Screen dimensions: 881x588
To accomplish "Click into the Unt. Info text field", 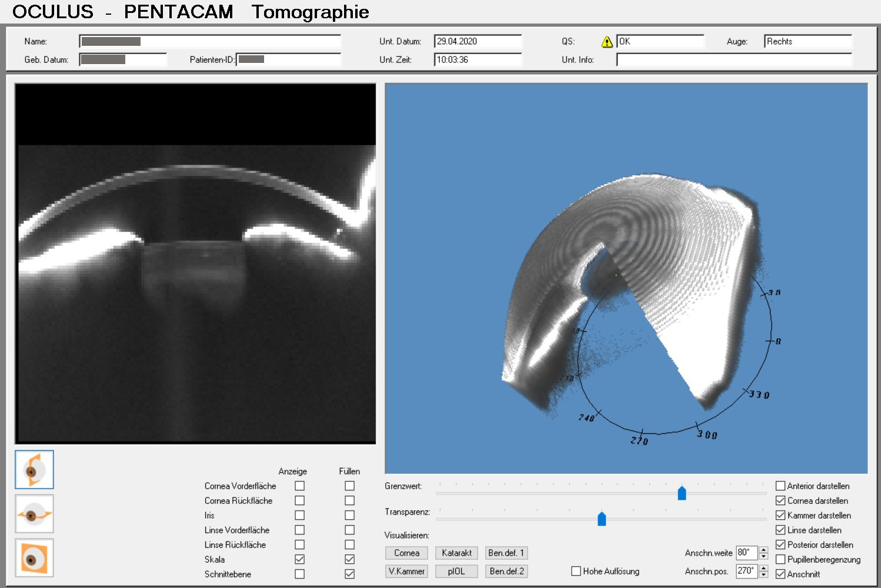I will point(733,60).
